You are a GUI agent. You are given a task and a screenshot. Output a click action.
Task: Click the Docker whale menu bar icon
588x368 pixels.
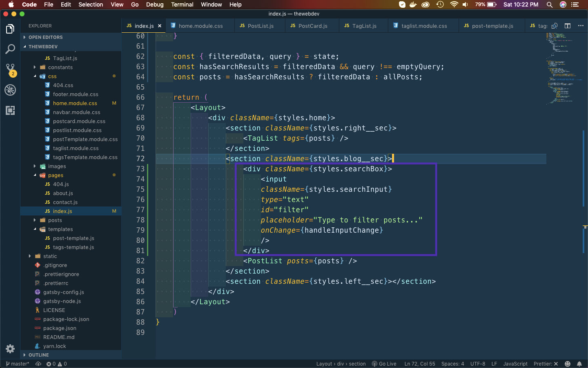click(413, 4)
